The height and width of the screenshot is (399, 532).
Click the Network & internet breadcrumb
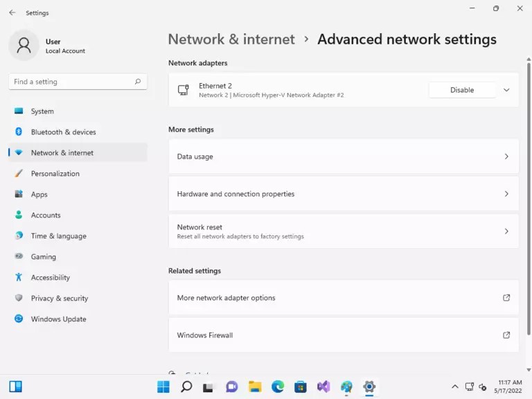[231, 39]
